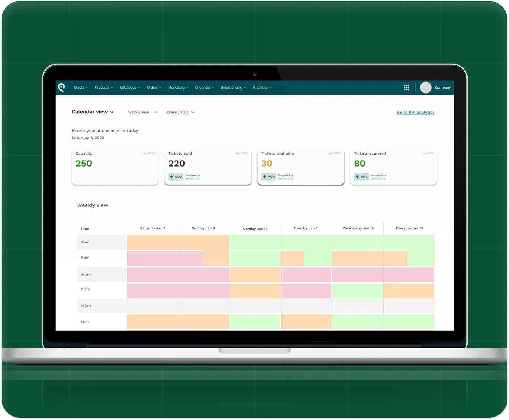The image size is (509, 420).
Task: Click the 25% badge in Tickets sold
Action: point(176,177)
